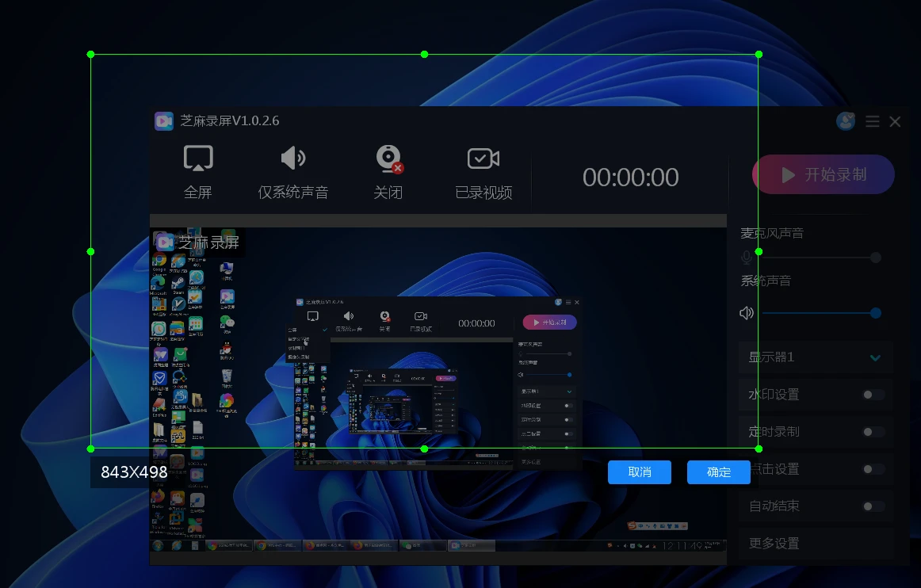The width and height of the screenshot is (921, 588).
Task: Click the webcam 关闭 camera icon
Action: 388,159
